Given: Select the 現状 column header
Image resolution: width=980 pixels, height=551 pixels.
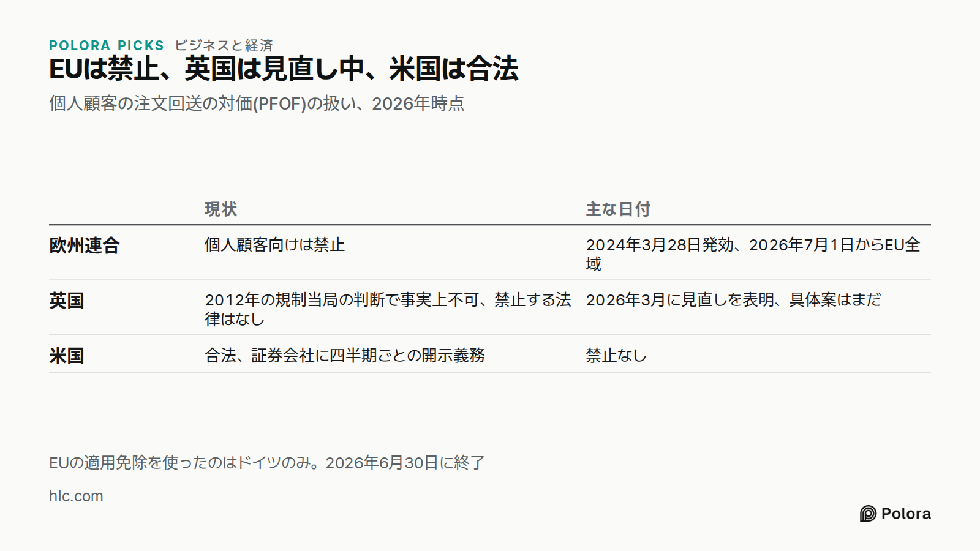Looking at the screenshot, I should 221,209.
